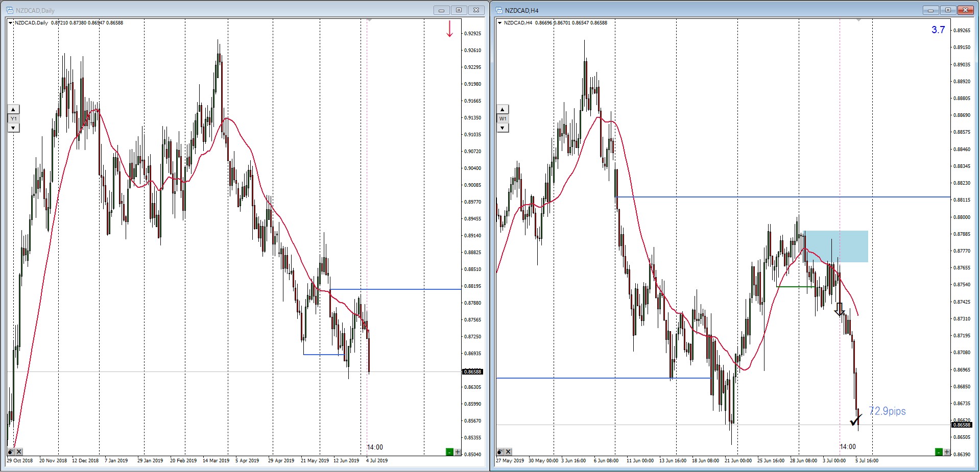
Task: Click the green minus button on H4 chart
Action: [939, 452]
